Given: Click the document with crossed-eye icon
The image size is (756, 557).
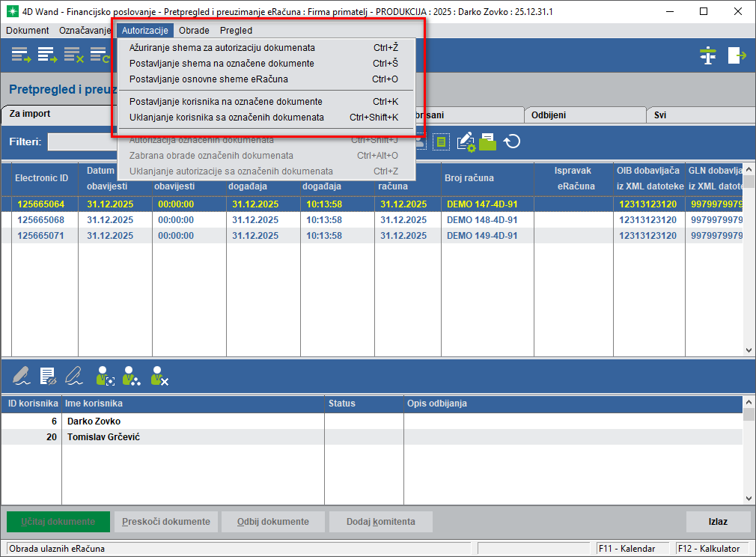Looking at the screenshot, I should click(49, 376).
